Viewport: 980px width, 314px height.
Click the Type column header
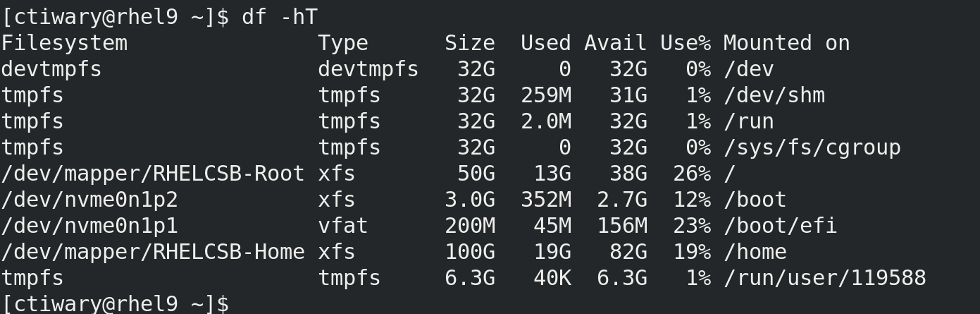pyautogui.click(x=343, y=43)
